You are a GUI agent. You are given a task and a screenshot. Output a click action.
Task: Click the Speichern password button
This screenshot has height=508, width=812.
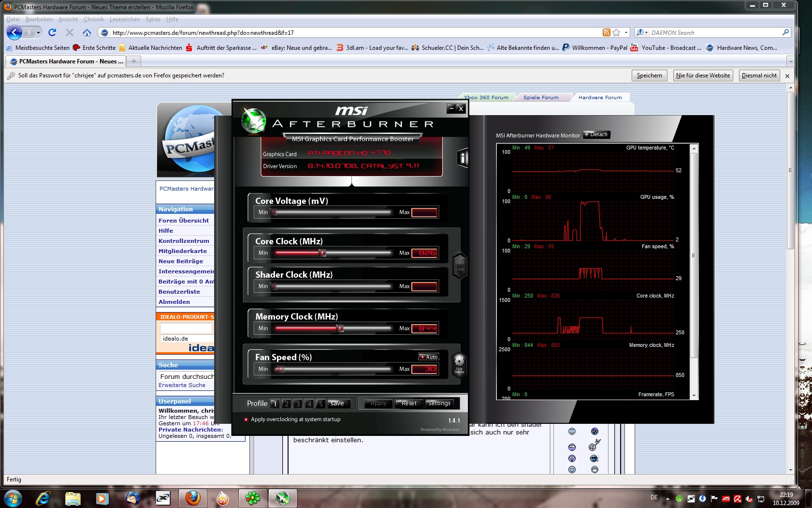pos(649,75)
